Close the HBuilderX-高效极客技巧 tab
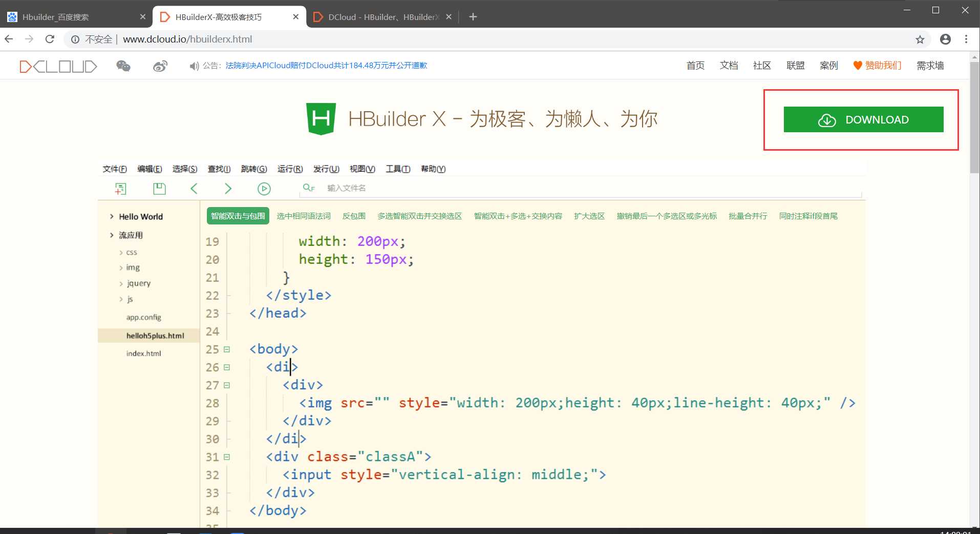The width and height of the screenshot is (980, 534). pyautogui.click(x=296, y=17)
